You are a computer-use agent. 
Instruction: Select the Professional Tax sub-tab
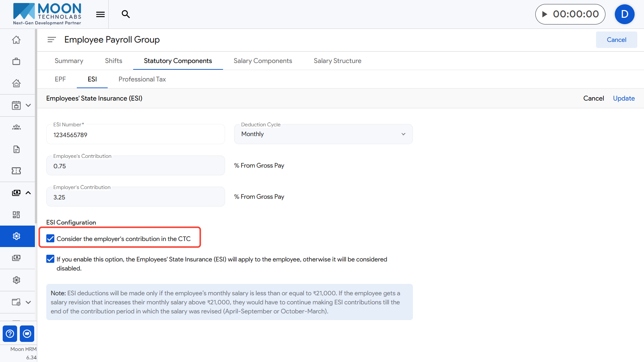pos(142,79)
